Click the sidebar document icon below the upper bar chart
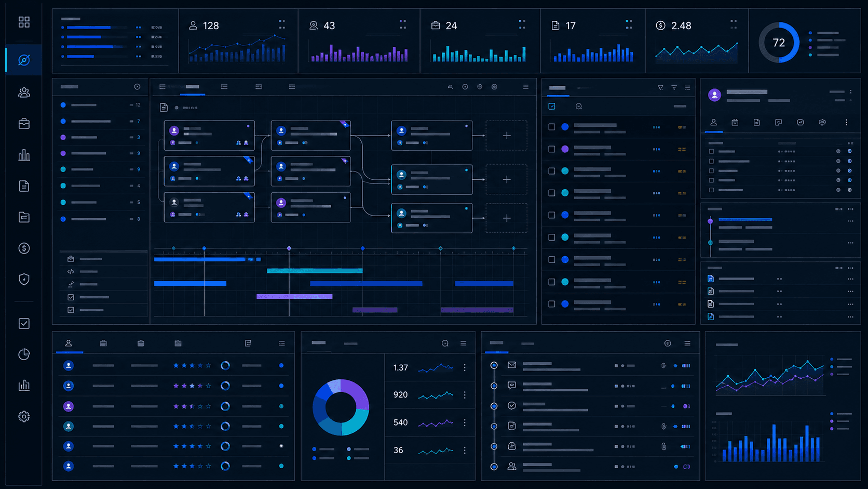The width and height of the screenshot is (868, 489). point(24,186)
